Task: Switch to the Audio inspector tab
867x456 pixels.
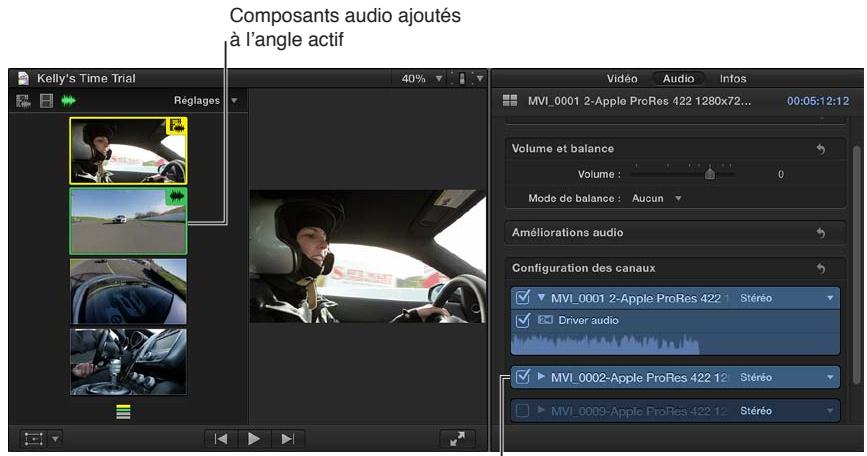Action: pos(678,78)
